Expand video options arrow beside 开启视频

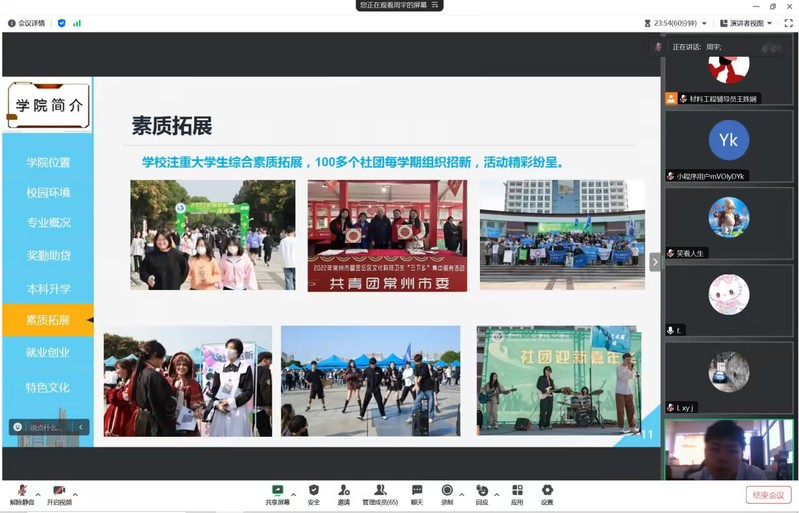[x=75, y=493]
